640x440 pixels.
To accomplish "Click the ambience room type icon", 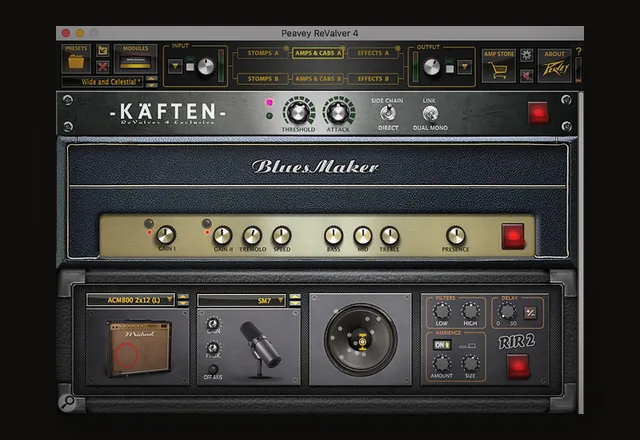I will click(468, 346).
